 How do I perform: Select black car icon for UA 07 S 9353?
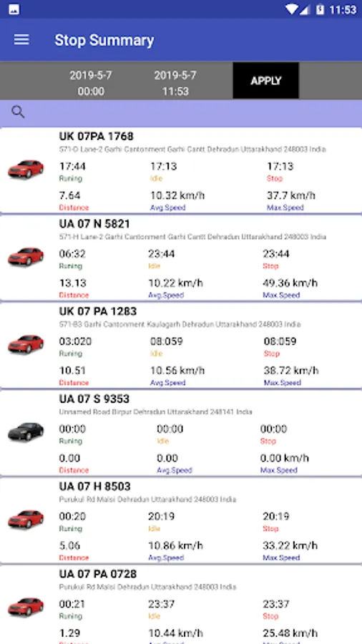pos(26,431)
